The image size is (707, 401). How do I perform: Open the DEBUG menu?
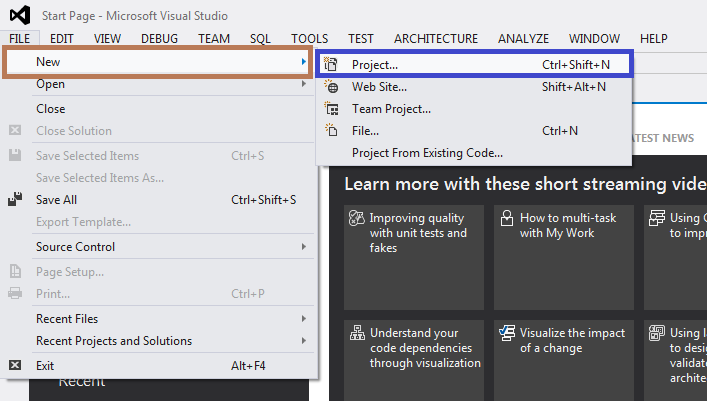pyautogui.click(x=159, y=39)
